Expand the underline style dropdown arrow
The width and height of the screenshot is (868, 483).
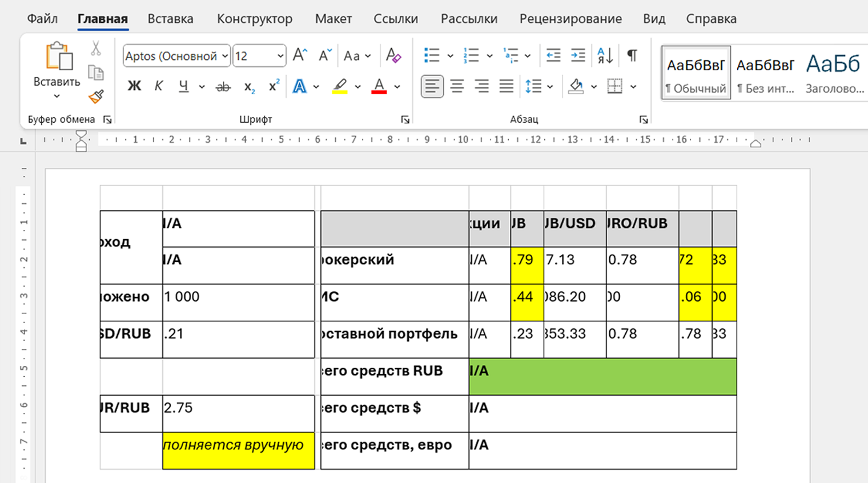click(202, 87)
